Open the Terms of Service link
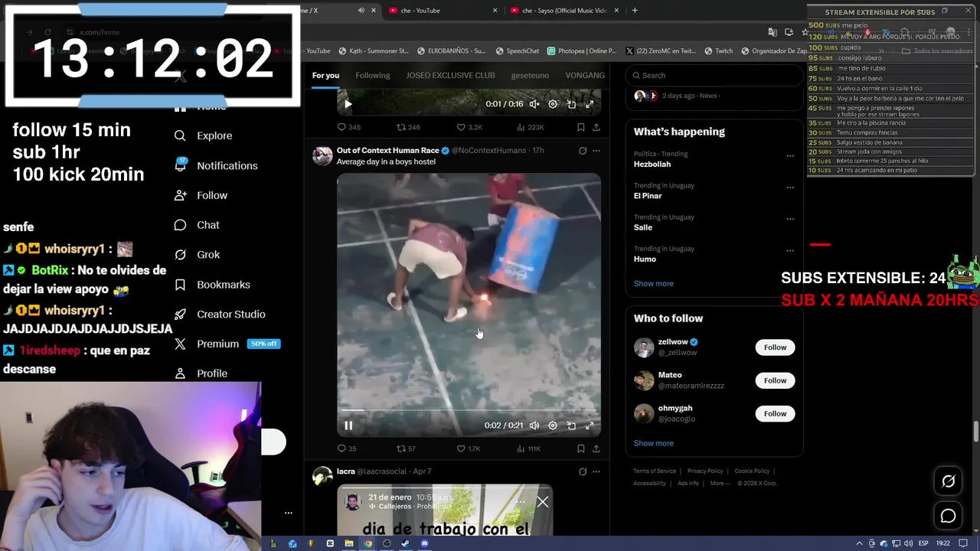Screen dimensions: 980x551 655,471
